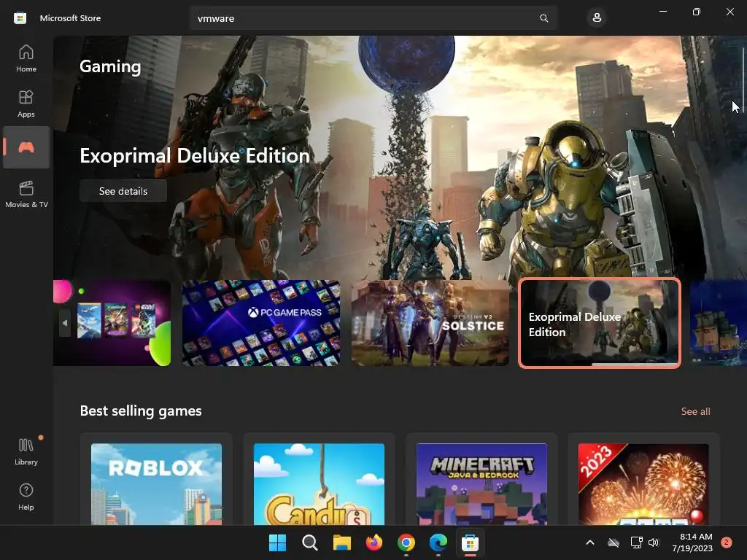Select the Destiny 2 Solstice carousel card
The image size is (747, 560).
(x=430, y=323)
